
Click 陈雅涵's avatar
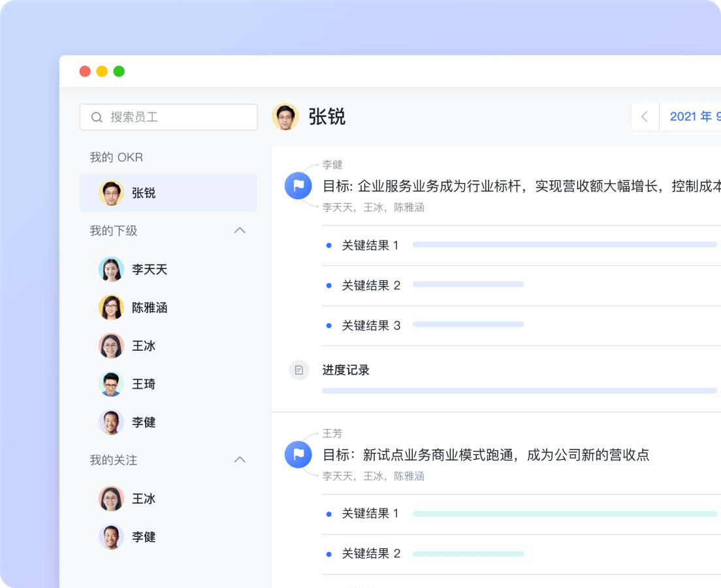click(x=111, y=307)
